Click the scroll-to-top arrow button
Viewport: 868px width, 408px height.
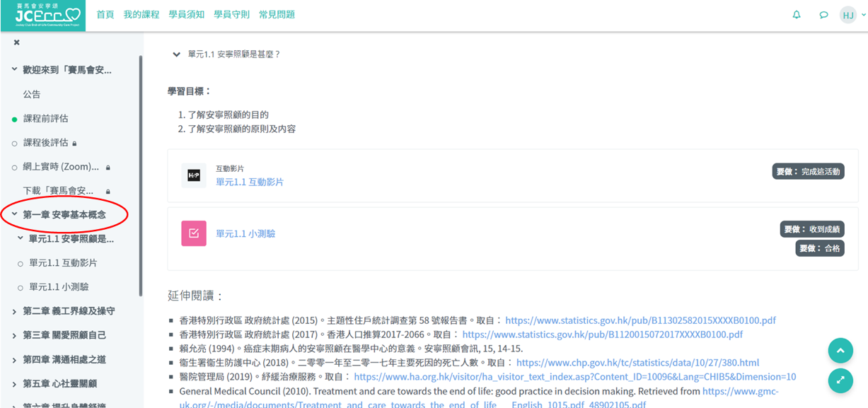840,351
